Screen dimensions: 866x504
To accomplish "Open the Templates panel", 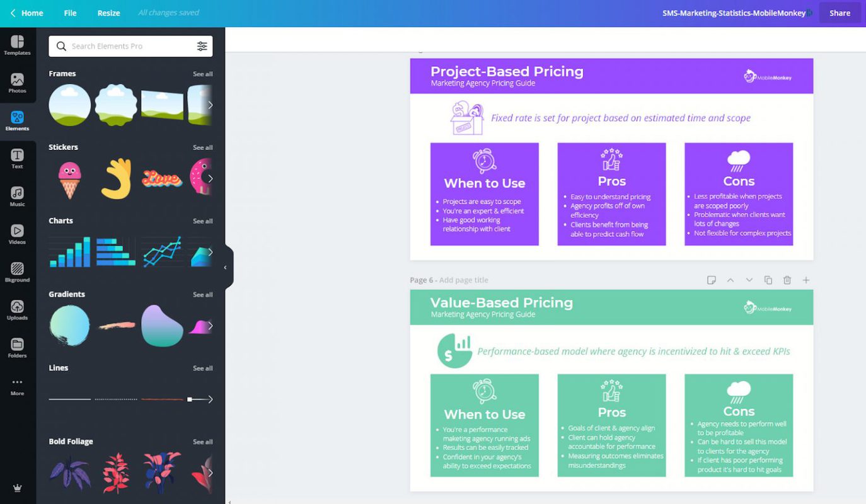I will [x=17, y=44].
